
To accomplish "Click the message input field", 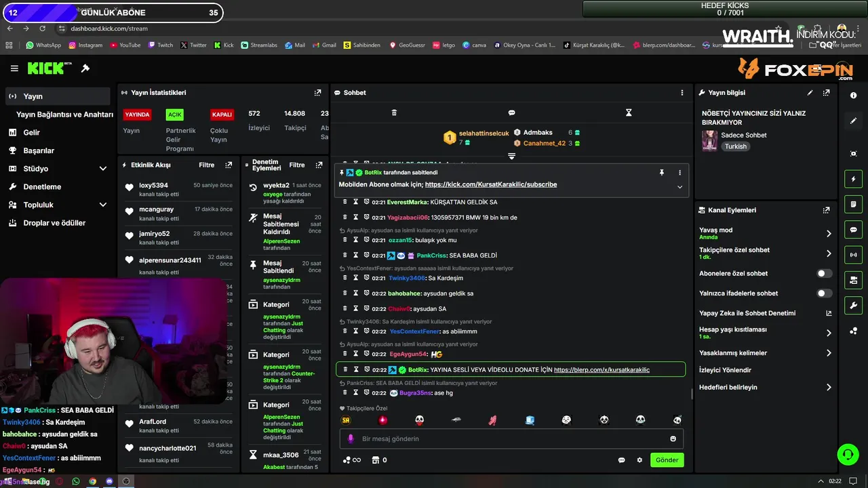I will (511, 439).
